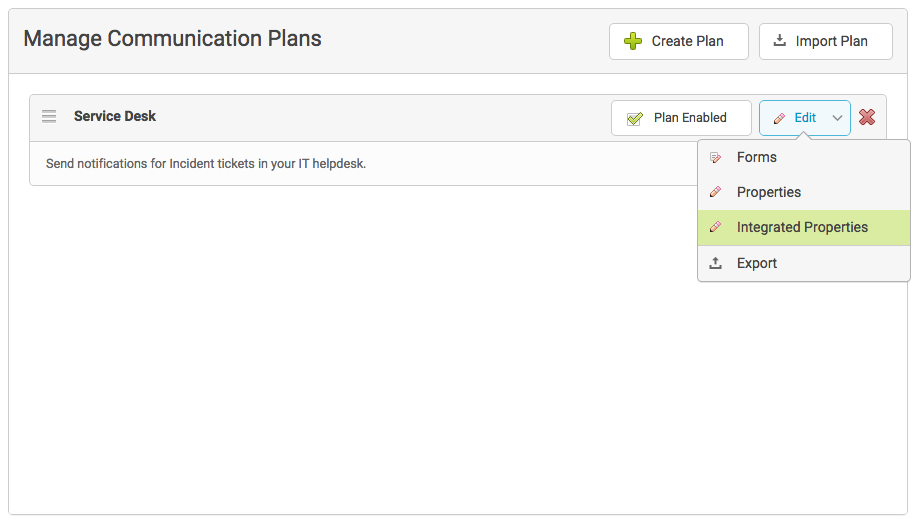
Task: Open Integrated Properties menu entry
Action: click(x=804, y=227)
